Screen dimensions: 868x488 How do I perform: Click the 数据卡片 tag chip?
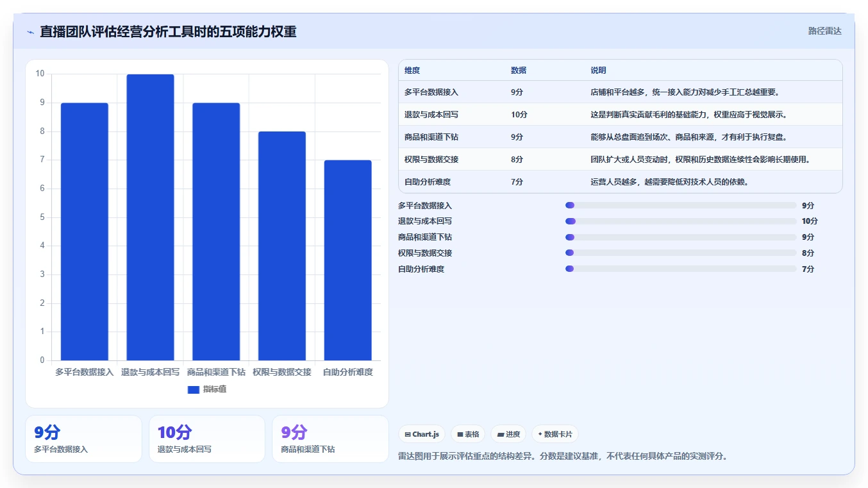pyautogui.click(x=555, y=434)
